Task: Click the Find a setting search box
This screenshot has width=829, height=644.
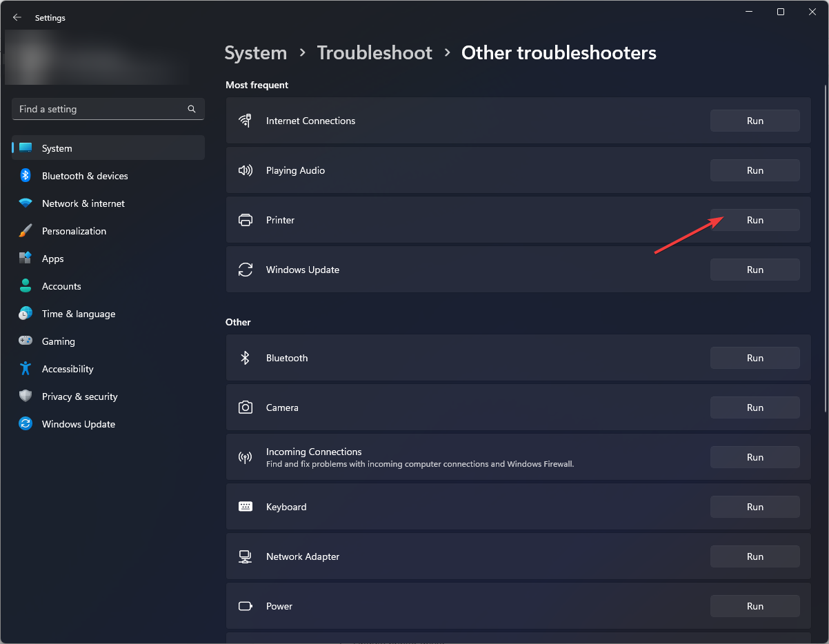Action: 108,109
